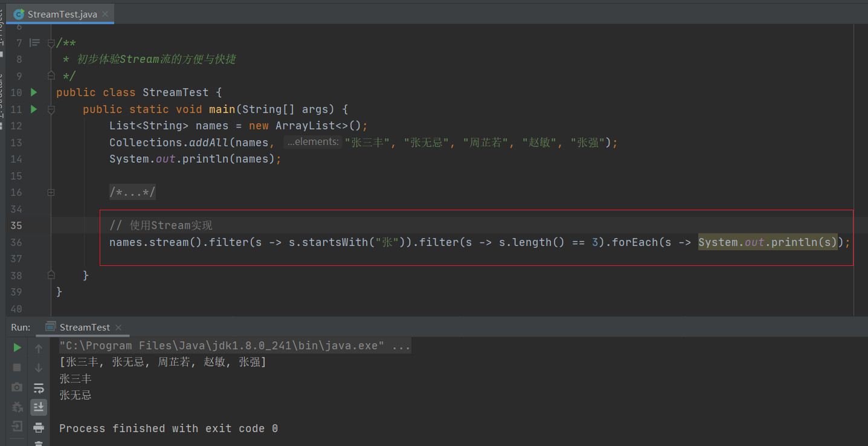Toggle rendered doc view at line 7

point(35,43)
